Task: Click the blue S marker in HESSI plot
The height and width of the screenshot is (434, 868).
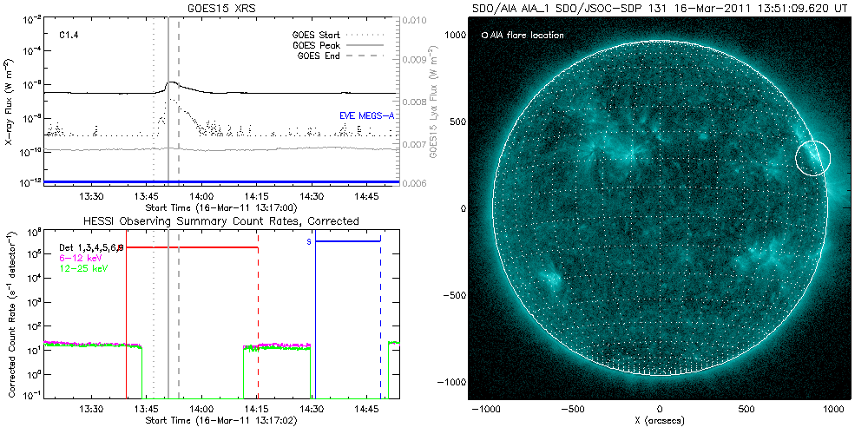Action: pyautogui.click(x=308, y=242)
